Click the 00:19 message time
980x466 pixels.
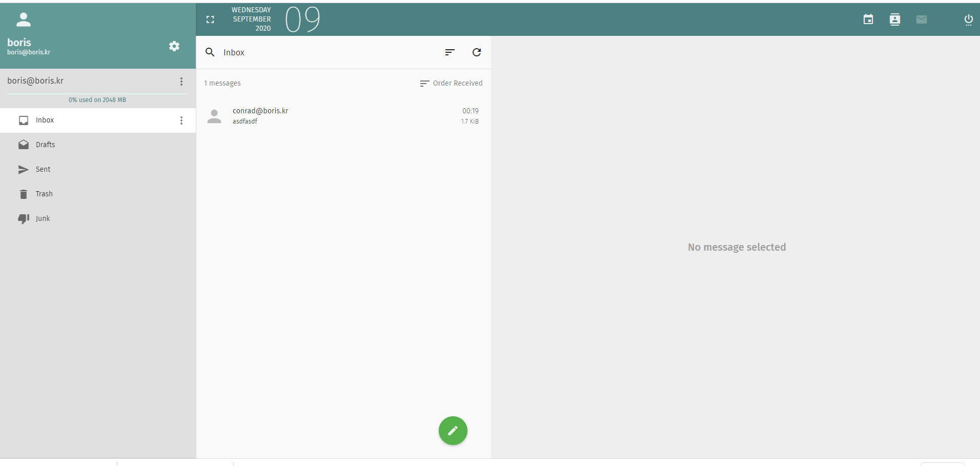[x=471, y=111]
